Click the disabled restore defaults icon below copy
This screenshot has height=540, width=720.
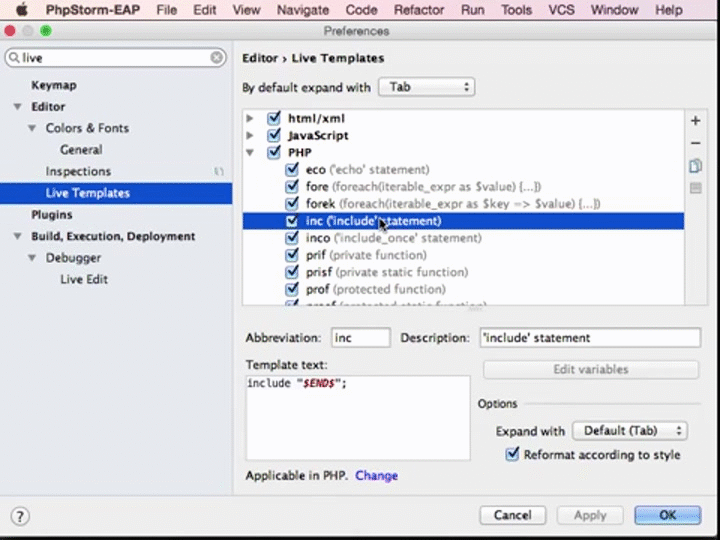pyautogui.click(x=695, y=188)
